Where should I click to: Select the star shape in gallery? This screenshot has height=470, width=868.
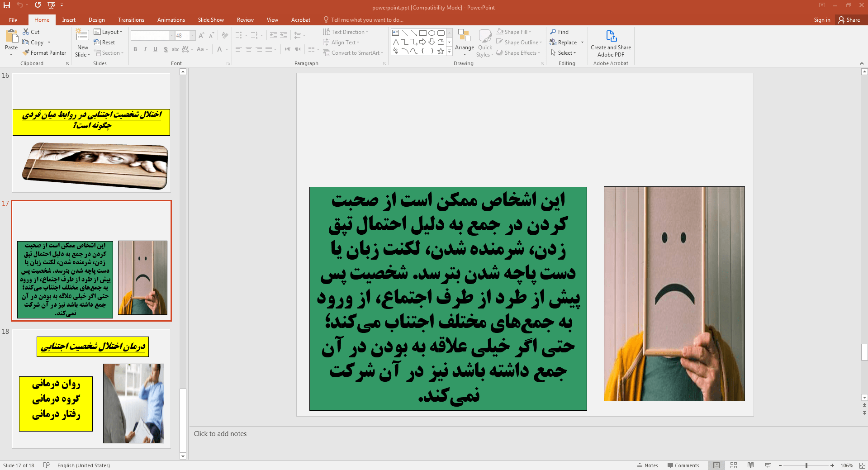(x=441, y=51)
